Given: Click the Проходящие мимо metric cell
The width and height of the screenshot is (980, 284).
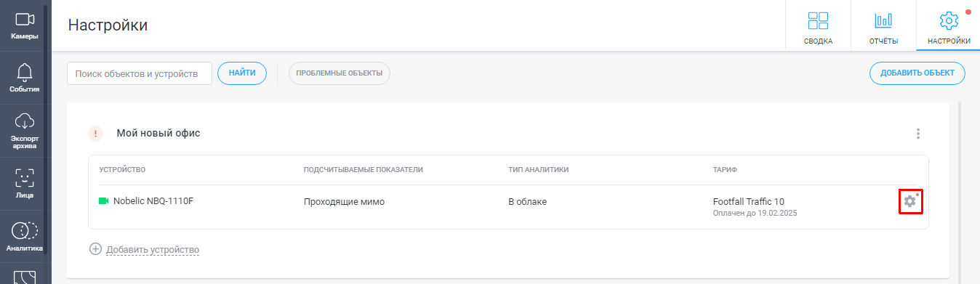Looking at the screenshot, I should [344, 202].
